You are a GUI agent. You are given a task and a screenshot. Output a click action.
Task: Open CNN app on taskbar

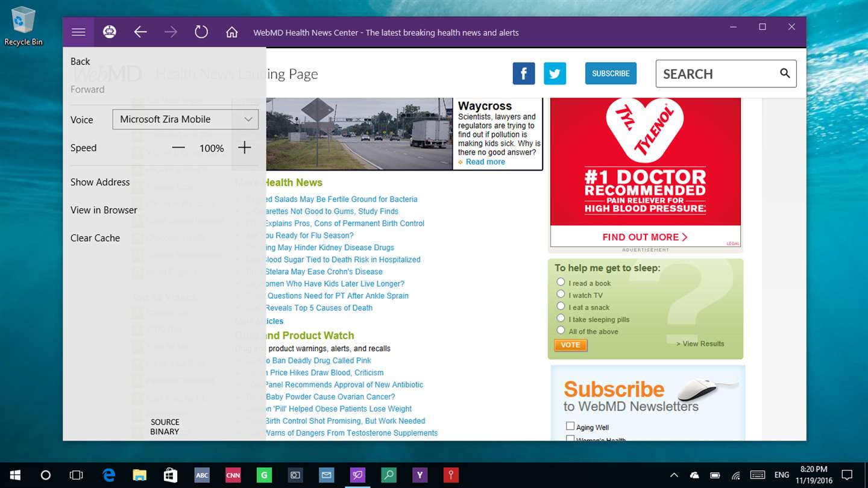pos(233,475)
